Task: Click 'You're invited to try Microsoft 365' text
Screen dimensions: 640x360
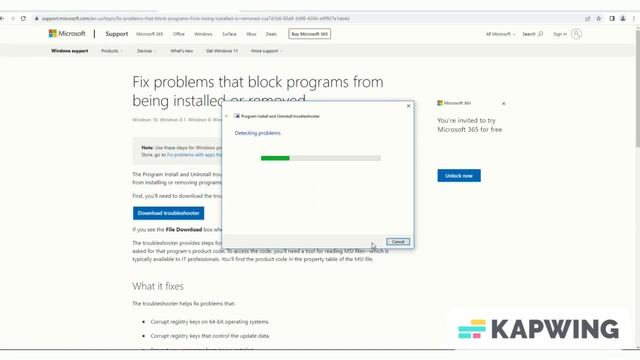Action: coord(470,125)
